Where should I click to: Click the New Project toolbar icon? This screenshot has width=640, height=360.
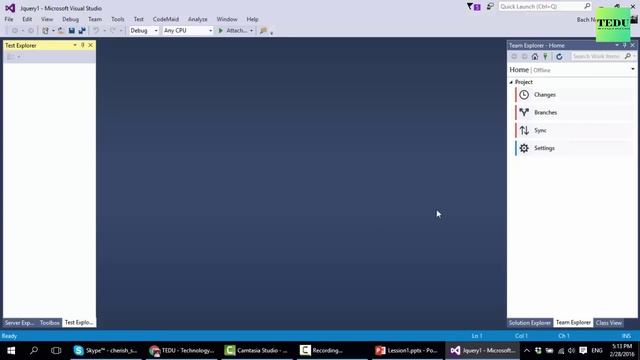coord(45,31)
